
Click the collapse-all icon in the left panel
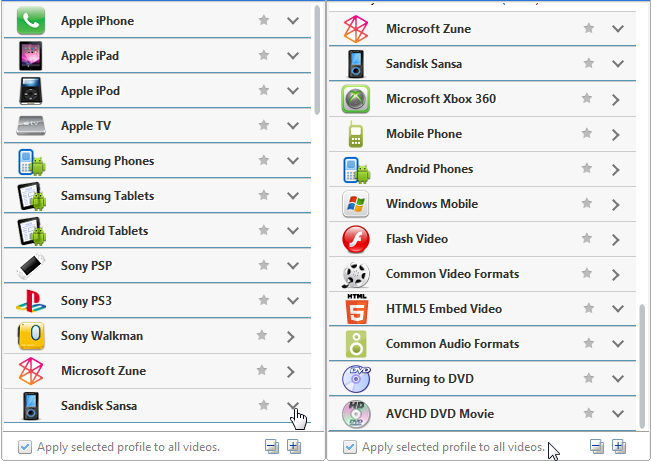tap(272, 447)
